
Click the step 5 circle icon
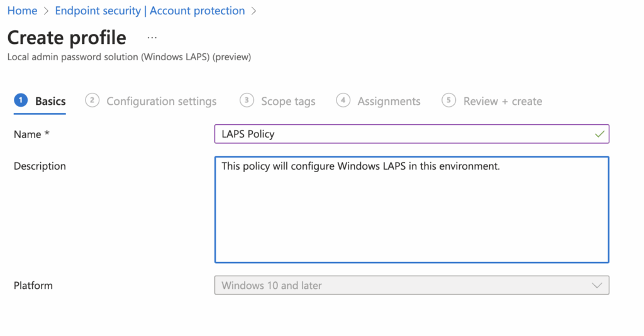(448, 100)
